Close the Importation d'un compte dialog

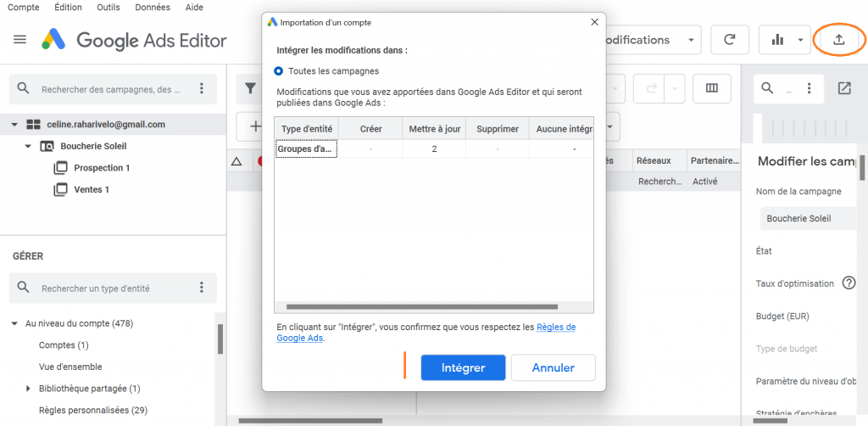coord(594,23)
